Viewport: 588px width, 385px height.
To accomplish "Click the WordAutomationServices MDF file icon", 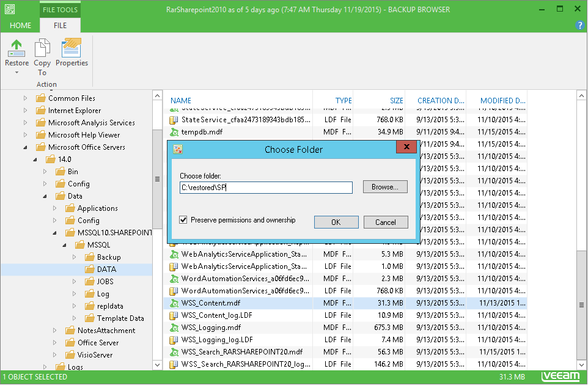I will click(174, 279).
